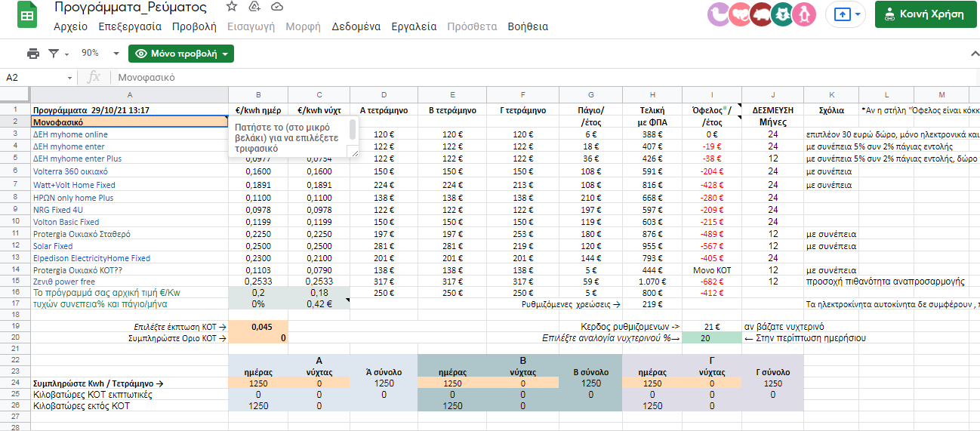Image resolution: width=980 pixels, height=431 pixels.
Task: Open the Μορφή menu
Action: click(x=304, y=26)
